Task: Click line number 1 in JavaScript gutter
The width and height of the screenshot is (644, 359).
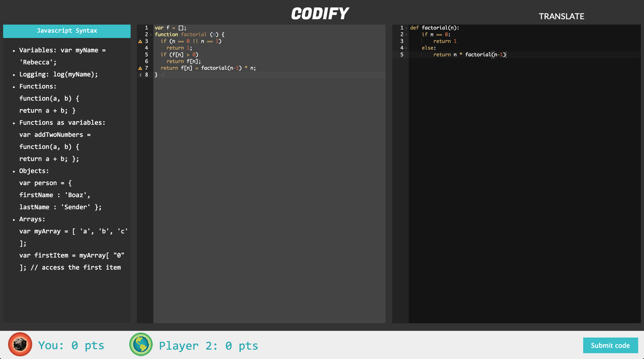Action: 146,28
